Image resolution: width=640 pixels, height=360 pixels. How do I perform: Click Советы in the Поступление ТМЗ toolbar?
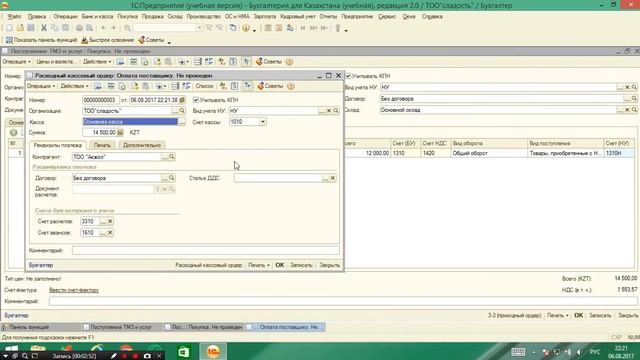(x=269, y=62)
